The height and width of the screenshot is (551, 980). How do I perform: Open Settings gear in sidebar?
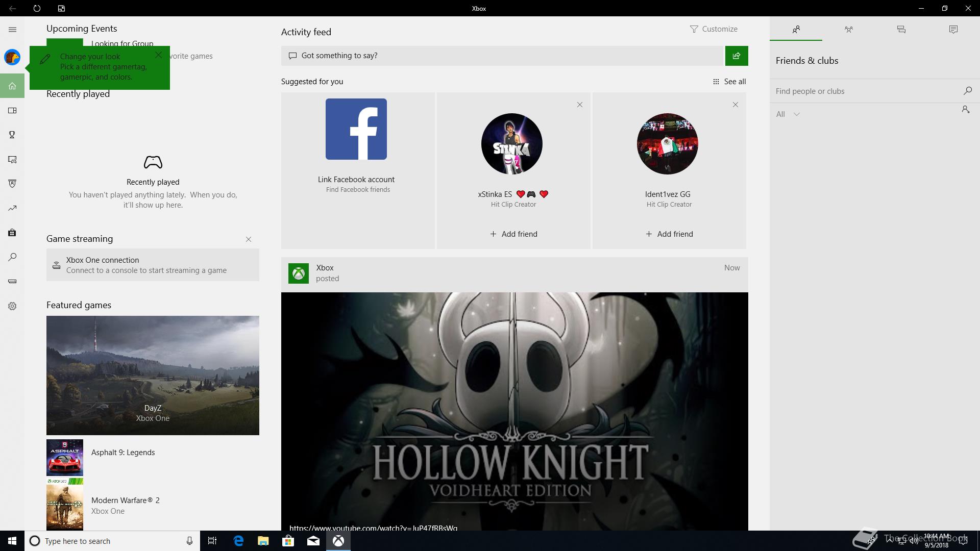coord(12,306)
